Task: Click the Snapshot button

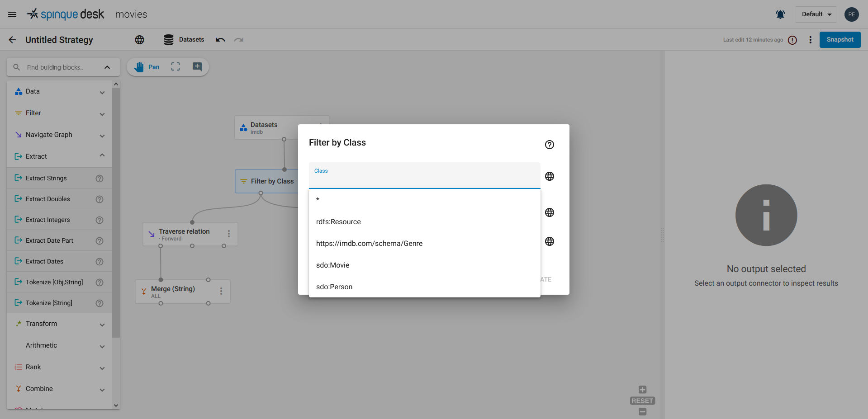Action: tap(840, 40)
